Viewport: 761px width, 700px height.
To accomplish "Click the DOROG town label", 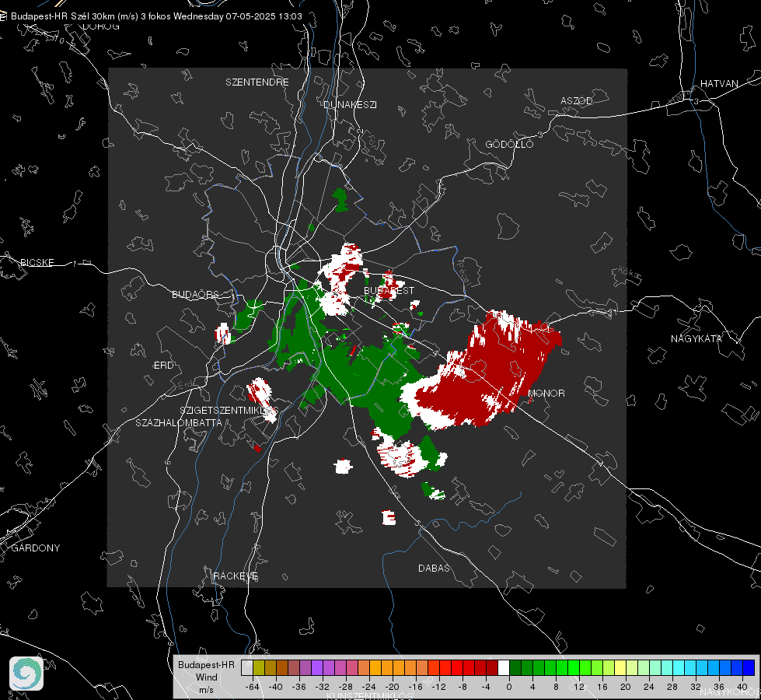I will click(101, 26).
